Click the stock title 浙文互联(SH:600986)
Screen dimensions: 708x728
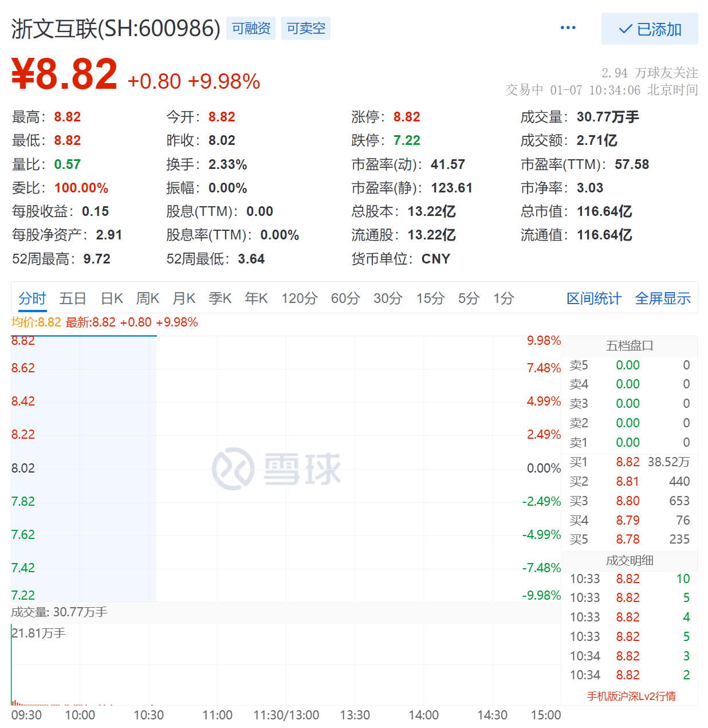116,29
